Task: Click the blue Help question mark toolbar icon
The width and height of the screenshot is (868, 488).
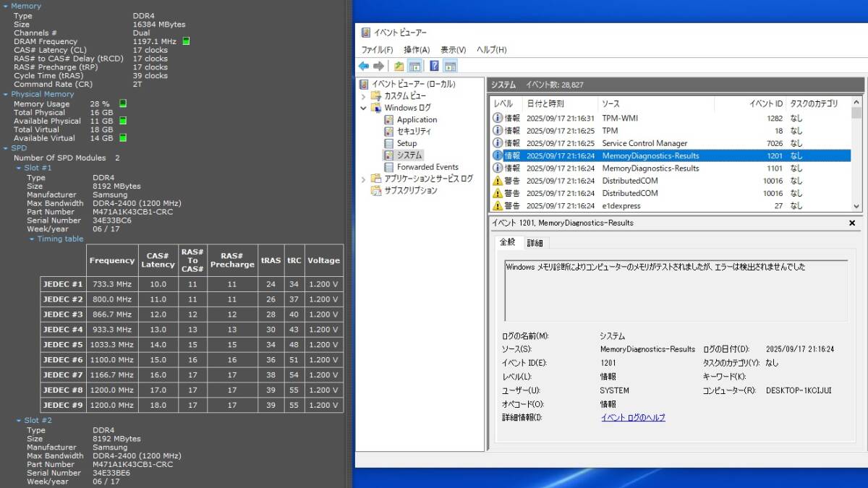Action: [x=434, y=66]
